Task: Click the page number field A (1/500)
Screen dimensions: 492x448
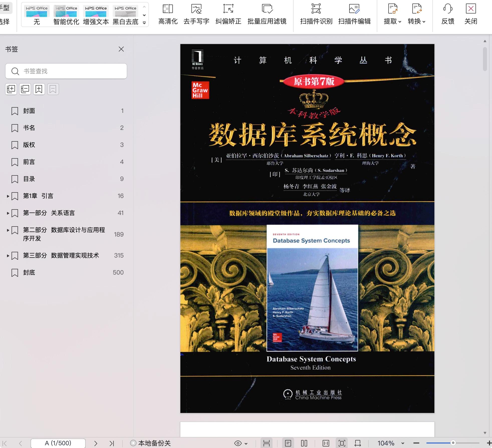Action: coord(58,443)
